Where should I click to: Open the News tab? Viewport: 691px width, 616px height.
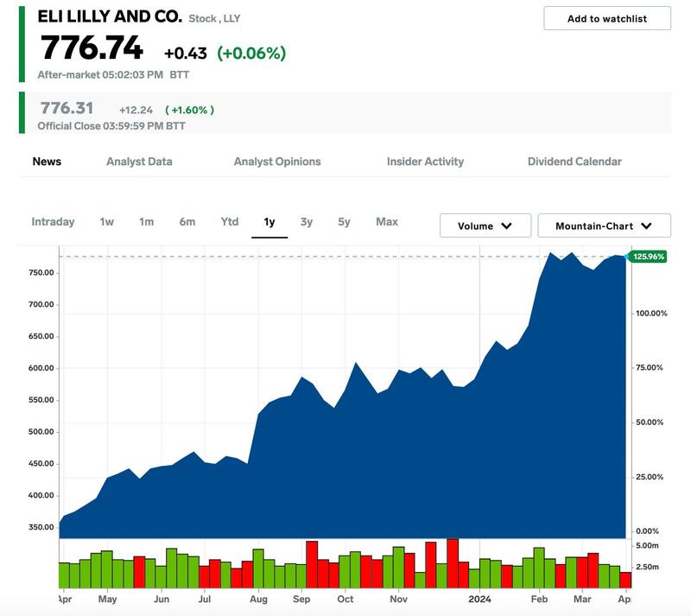[47, 162]
